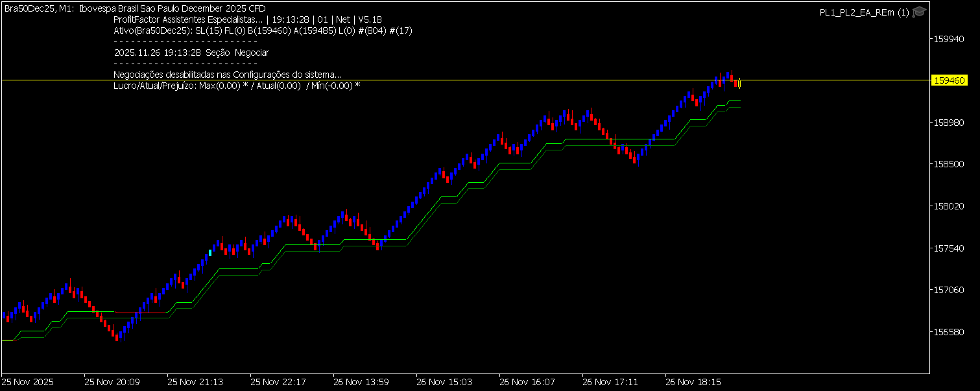980x391 pixels.
Task: Click the 26 Nov 13:59 time axis label
Action: click(x=361, y=382)
